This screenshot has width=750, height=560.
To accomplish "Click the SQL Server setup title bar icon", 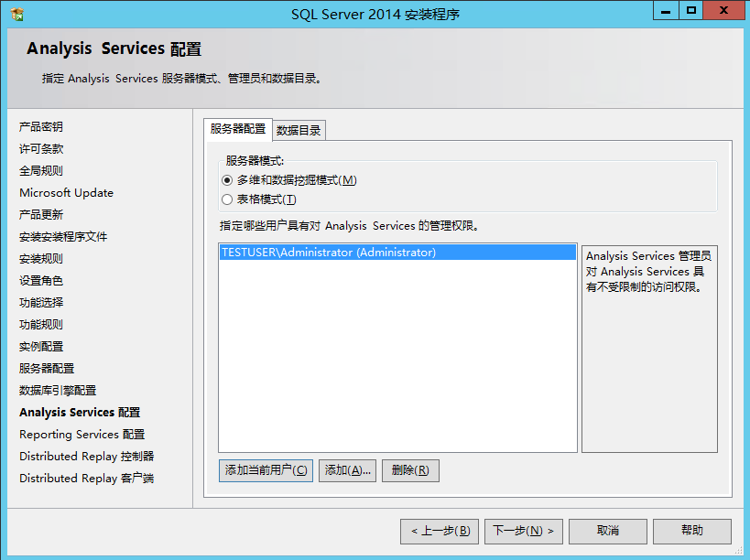I will coord(16,14).
